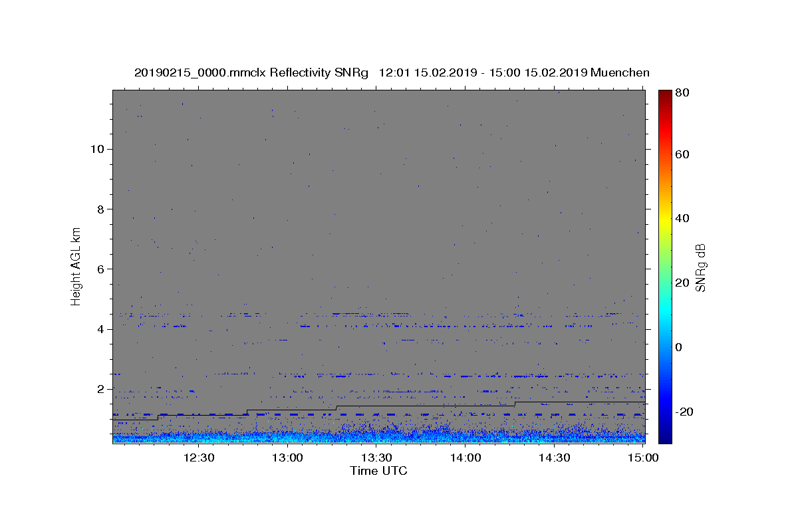Click the 13:30 time tick label

tap(377, 458)
